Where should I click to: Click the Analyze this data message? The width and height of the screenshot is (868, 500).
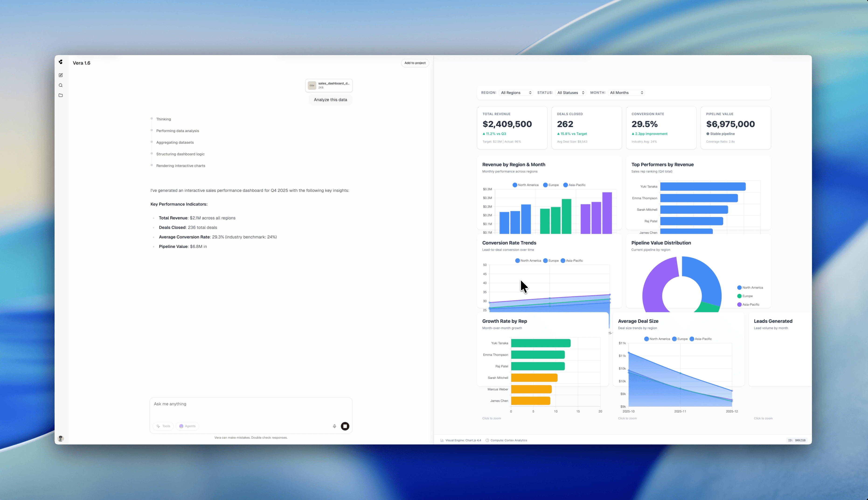330,100
